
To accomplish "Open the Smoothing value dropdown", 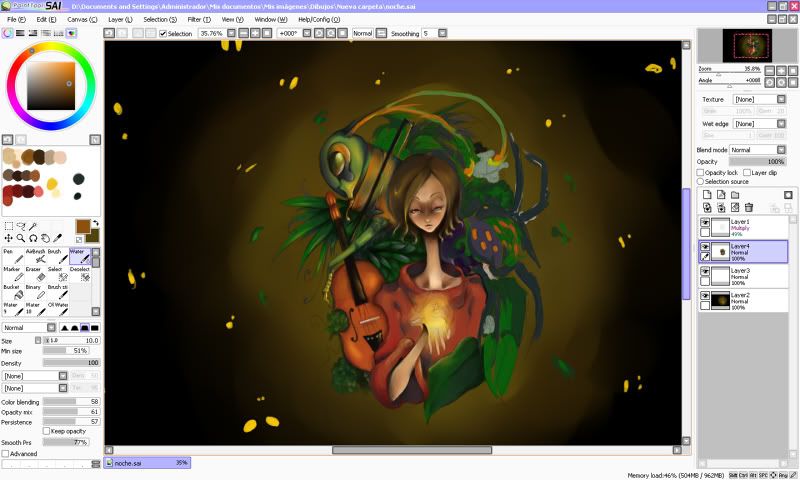I will (442, 33).
